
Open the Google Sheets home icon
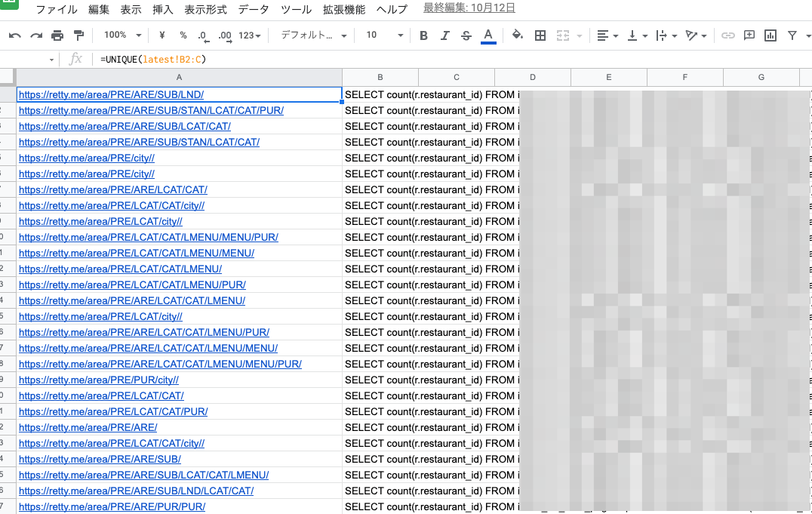click(x=9, y=4)
